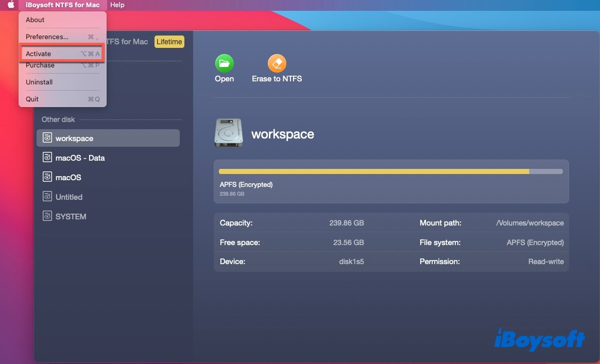Open the Help menu in menu bar

[117, 5]
